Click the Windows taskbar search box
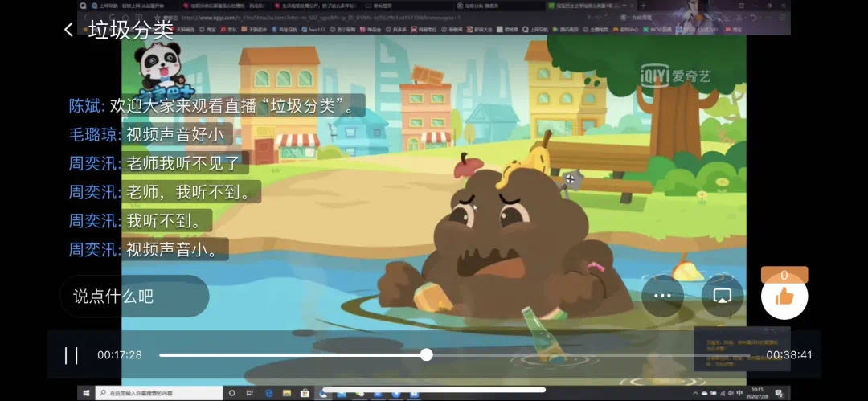Screen dimensions: 868x401 [x=159, y=393]
